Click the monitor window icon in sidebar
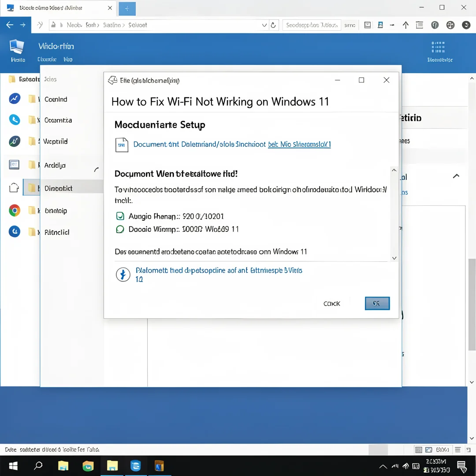Screen dimensions: 476x476 coord(14,164)
